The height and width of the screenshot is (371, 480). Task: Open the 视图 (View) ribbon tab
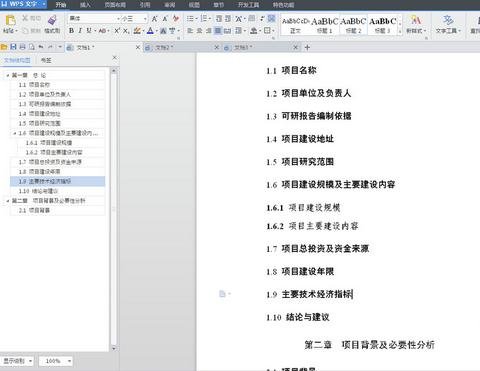click(194, 5)
